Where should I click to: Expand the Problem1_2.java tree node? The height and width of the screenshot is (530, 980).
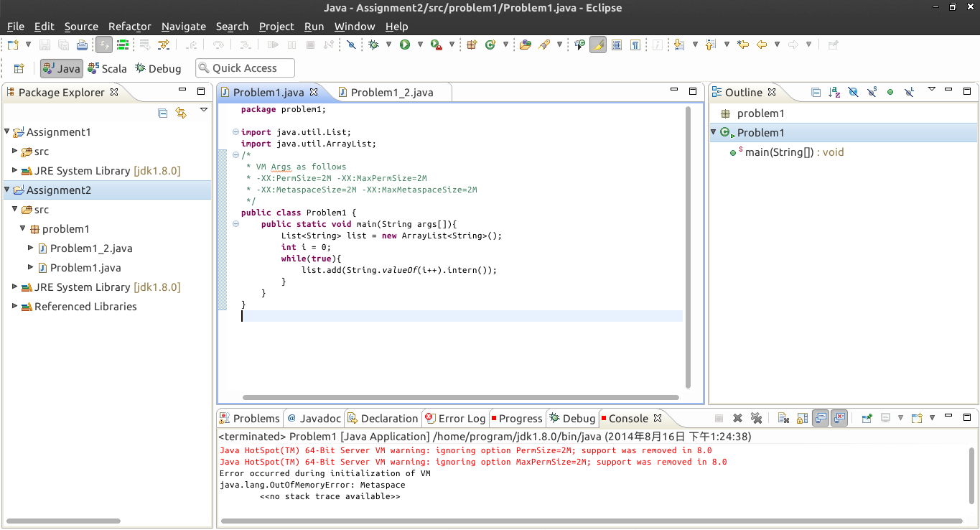31,248
